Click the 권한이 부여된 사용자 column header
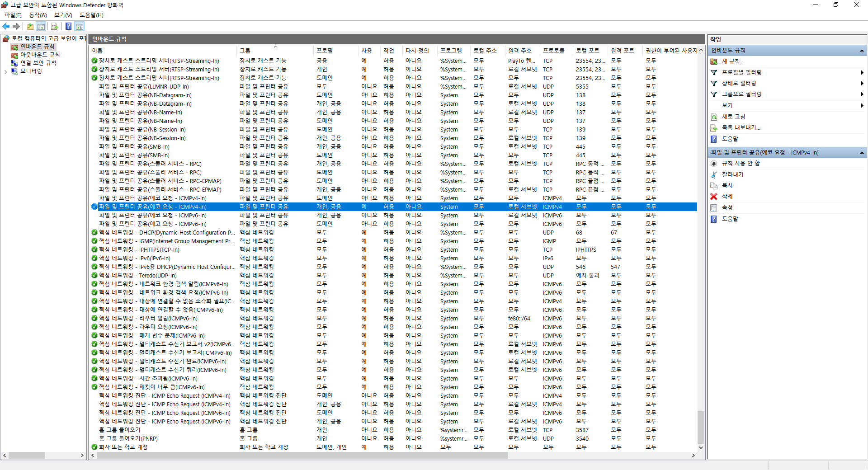Image resolution: width=868 pixels, height=470 pixels. [670, 51]
